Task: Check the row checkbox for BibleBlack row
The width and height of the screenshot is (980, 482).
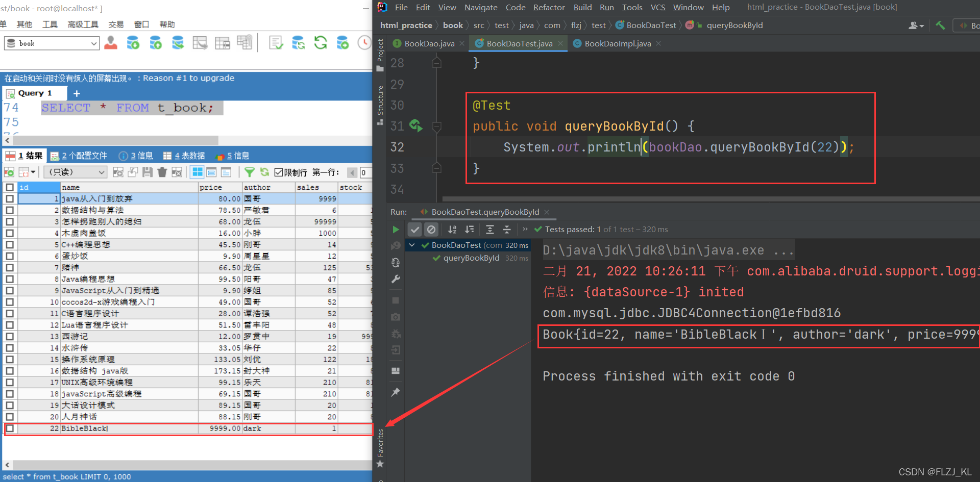Action: [x=10, y=428]
